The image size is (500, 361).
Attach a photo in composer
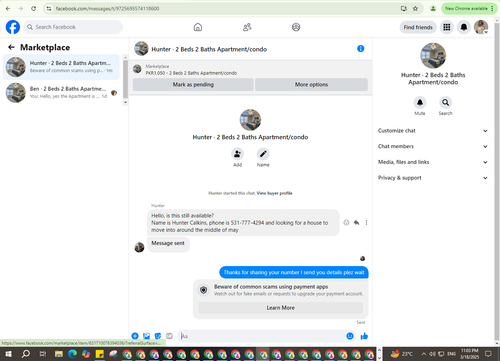pyautogui.click(x=146, y=336)
